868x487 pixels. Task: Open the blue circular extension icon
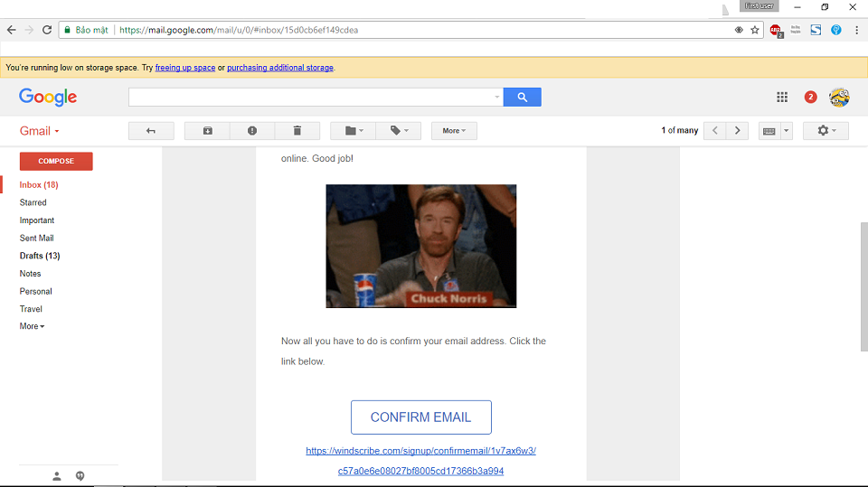[x=835, y=30]
